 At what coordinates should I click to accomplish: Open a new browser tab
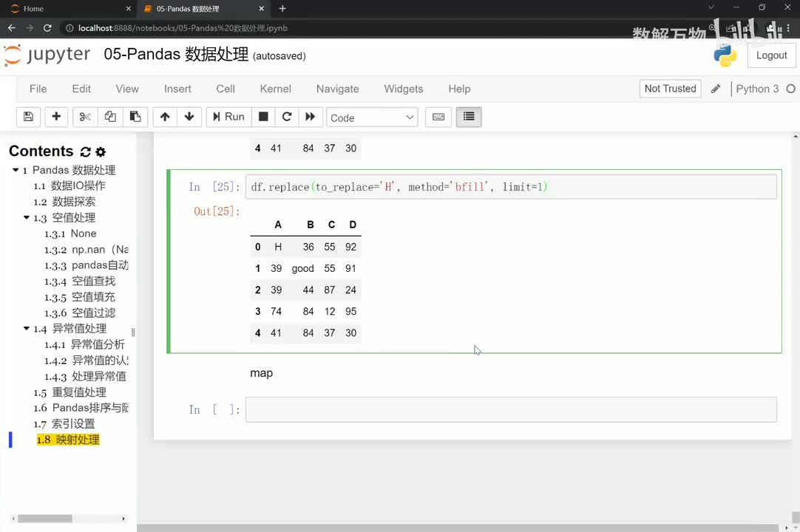point(282,9)
